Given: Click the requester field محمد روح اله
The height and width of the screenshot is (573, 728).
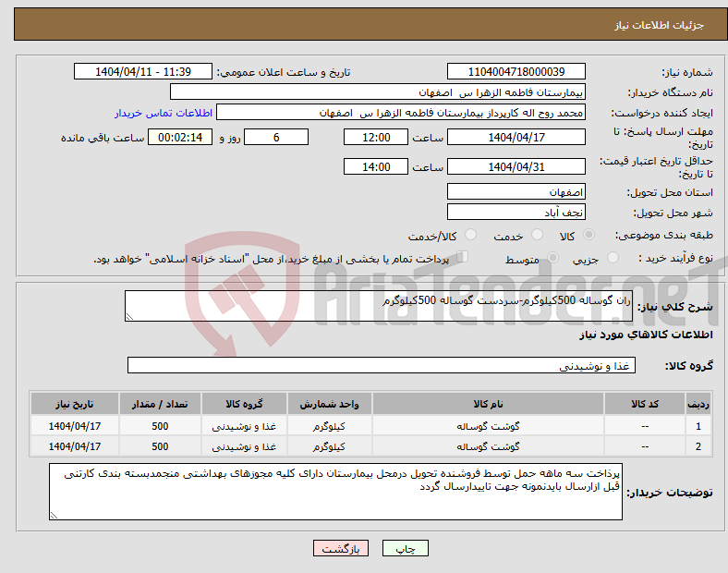Looking at the screenshot, I should (401, 113).
